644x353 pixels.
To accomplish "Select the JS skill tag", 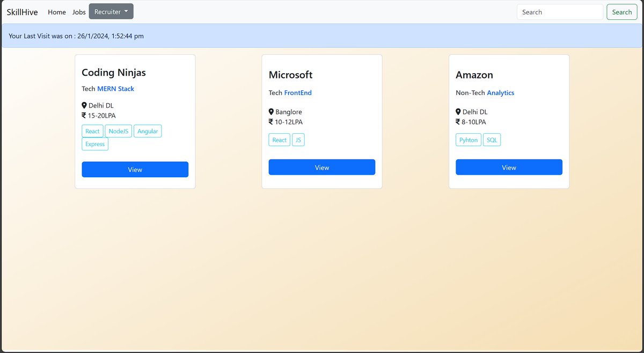I will 298,140.
